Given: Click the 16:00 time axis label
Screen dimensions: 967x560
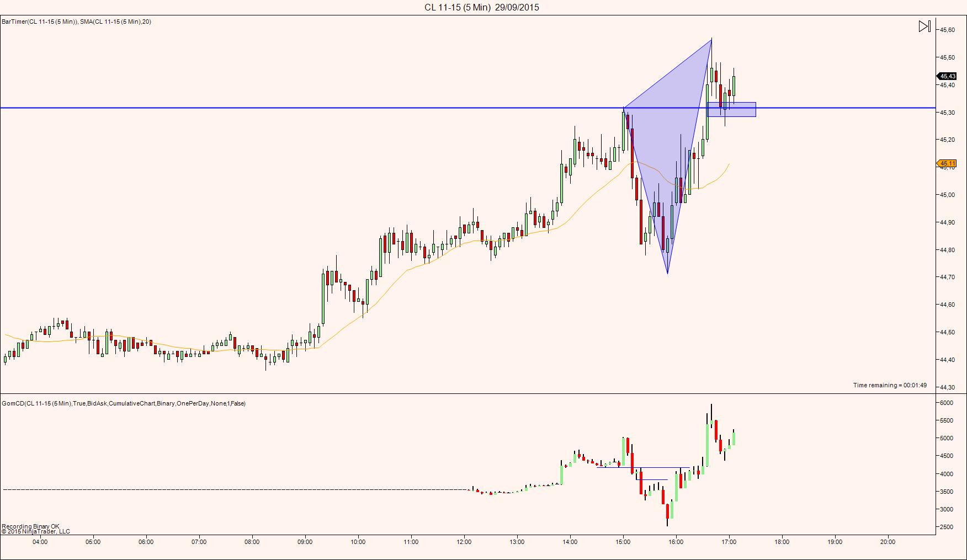Looking at the screenshot, I should pyautogui.click(x=676, y=542).
